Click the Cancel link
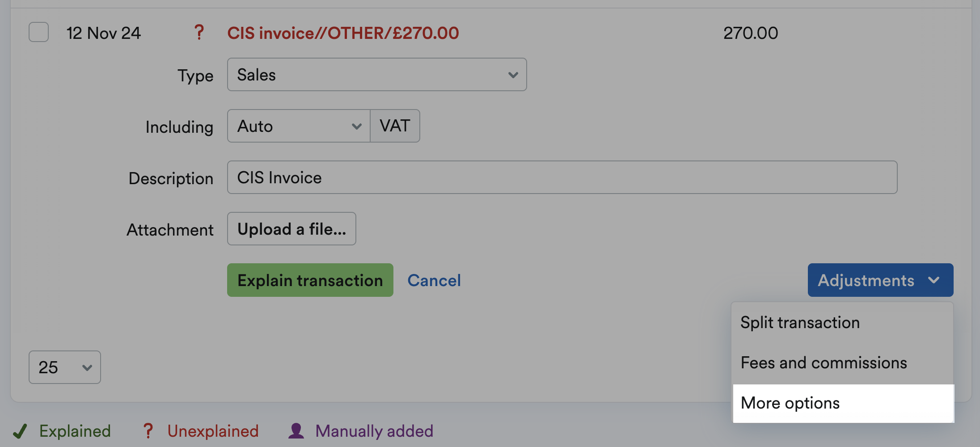980x447 pixels. (434, 280)
